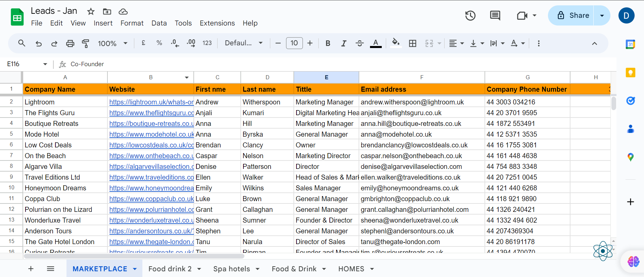Toggle strikethrough formatting

(x=360, y=43)
